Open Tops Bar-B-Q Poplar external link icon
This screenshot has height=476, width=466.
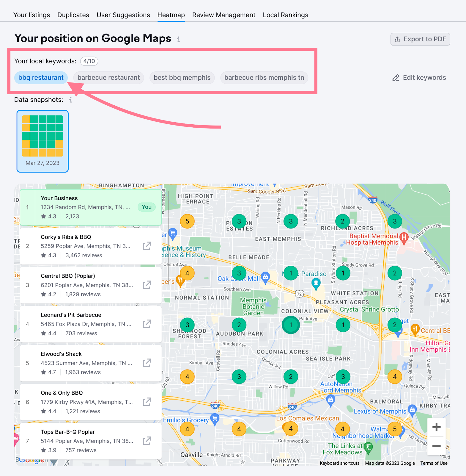147,441
